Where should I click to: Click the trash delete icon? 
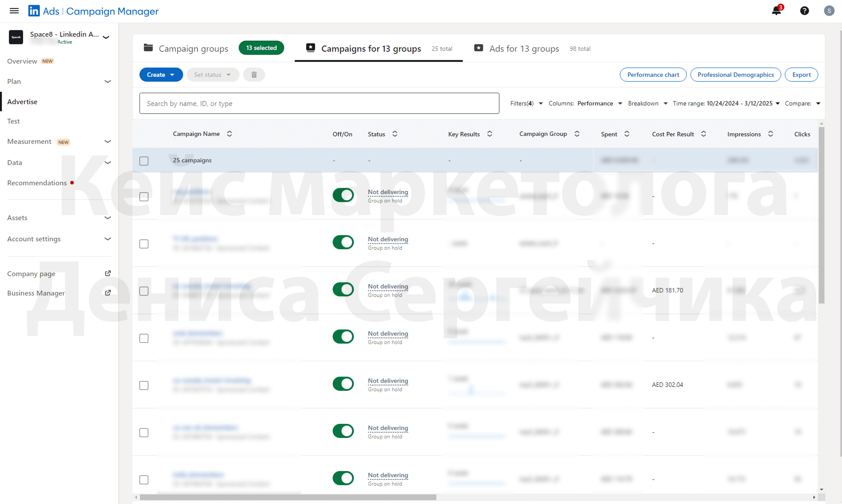click(x=254, y=75)
